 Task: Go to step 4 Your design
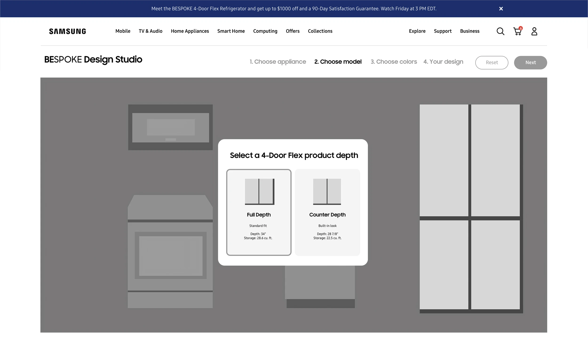click(443, 62)
